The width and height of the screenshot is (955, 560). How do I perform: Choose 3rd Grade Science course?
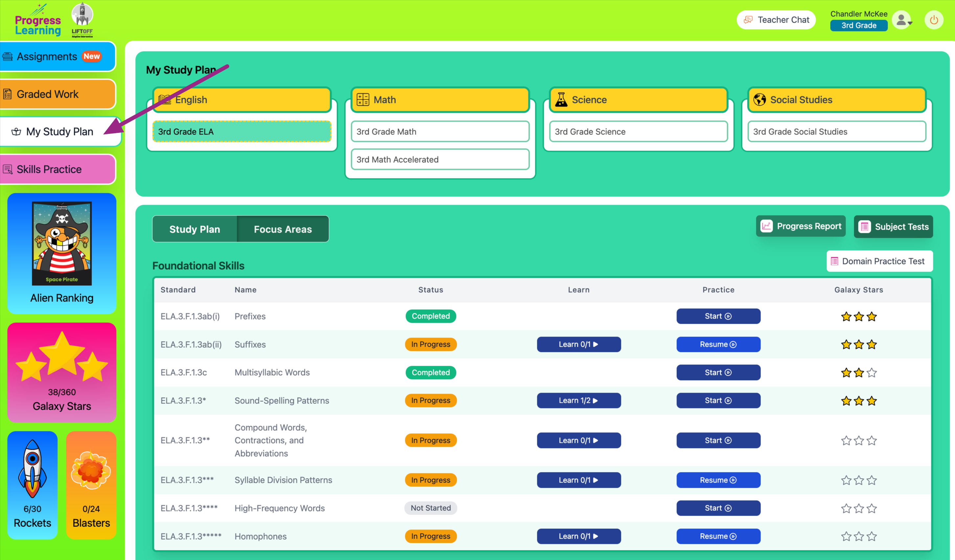638,132
